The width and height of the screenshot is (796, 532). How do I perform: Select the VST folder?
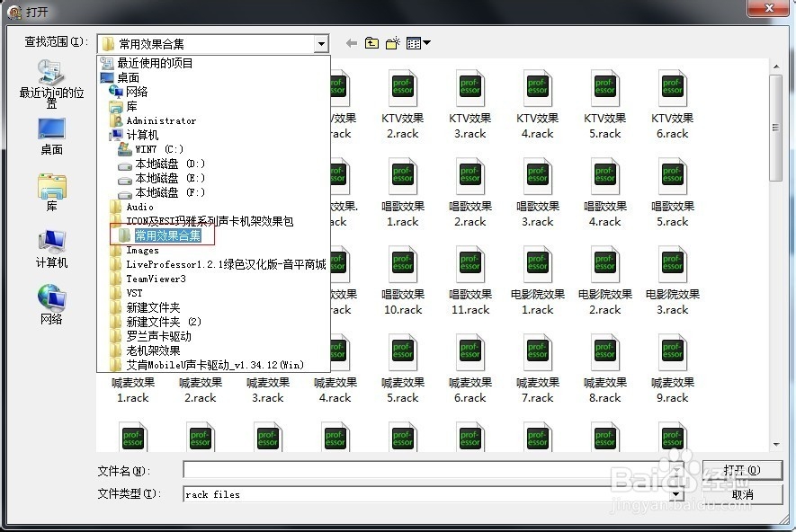pos(136,292)
